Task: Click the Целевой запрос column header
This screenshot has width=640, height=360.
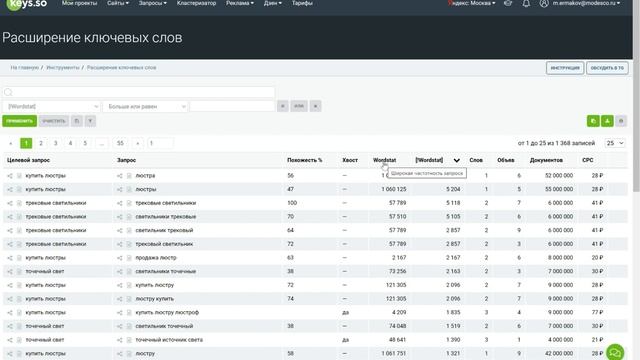Action: click(28, 160)
